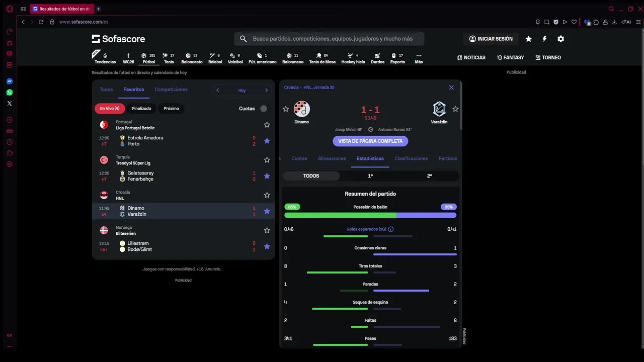
Task: Close the Dinamo match detail panel
Action: pyautogui.click(x=451, y=87)
